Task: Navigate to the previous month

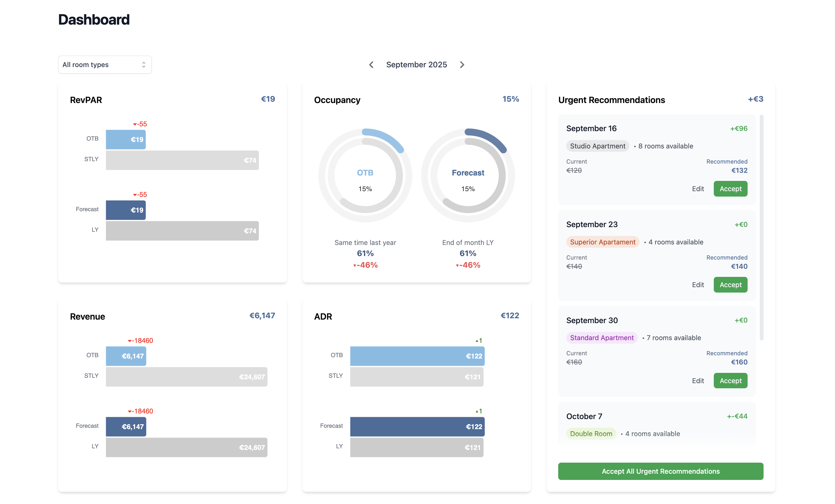Action: (372, 64)
